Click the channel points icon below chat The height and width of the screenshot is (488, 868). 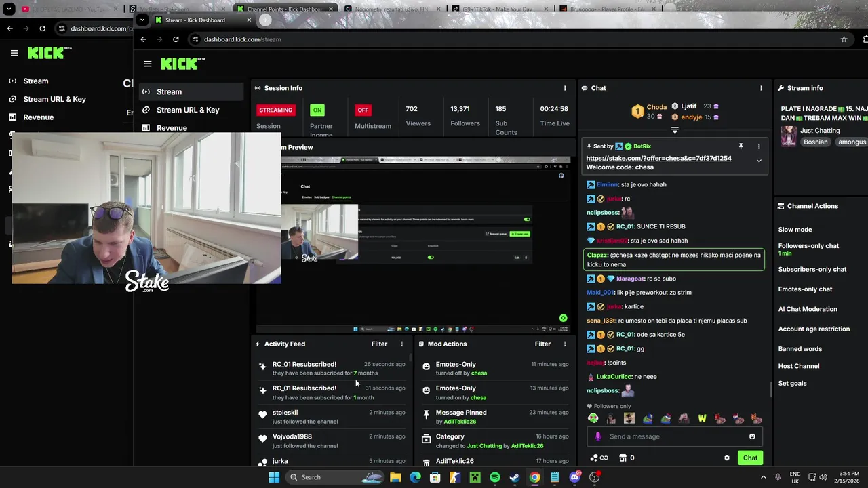coord(599,457)
